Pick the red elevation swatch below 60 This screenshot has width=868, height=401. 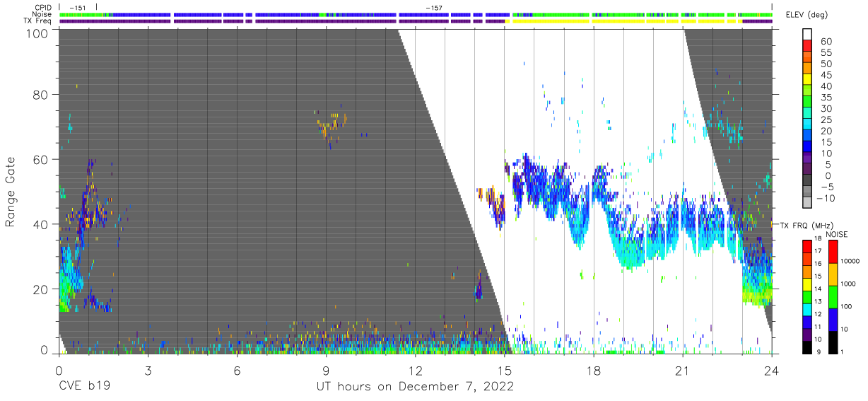click(x=807, y=47)
